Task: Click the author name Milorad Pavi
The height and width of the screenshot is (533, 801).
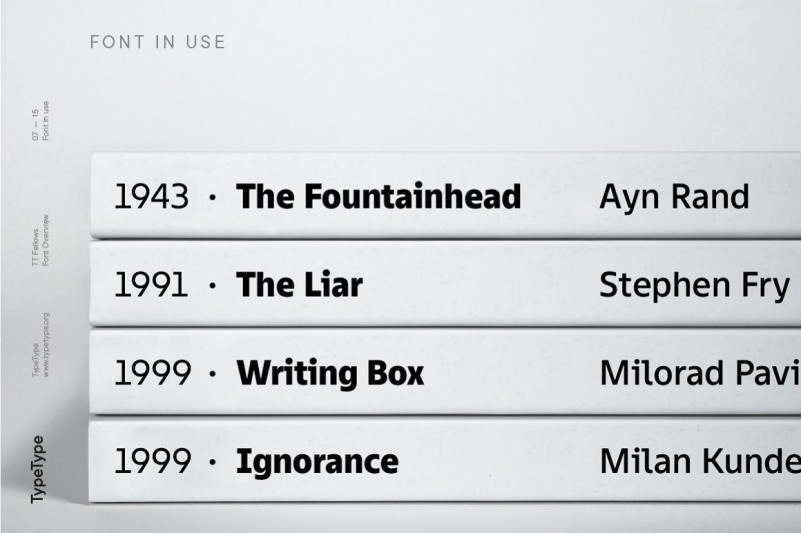Action: coord(700,373)
